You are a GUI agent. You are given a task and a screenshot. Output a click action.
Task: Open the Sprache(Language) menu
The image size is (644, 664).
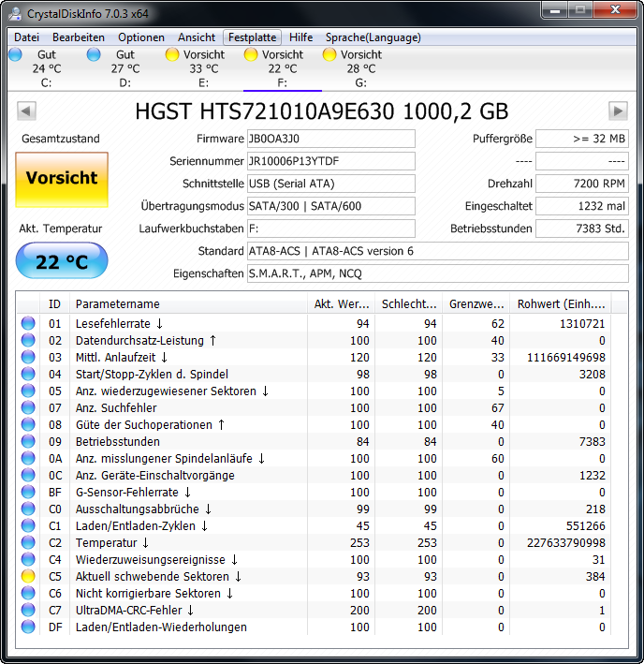(x=373, y=37)
